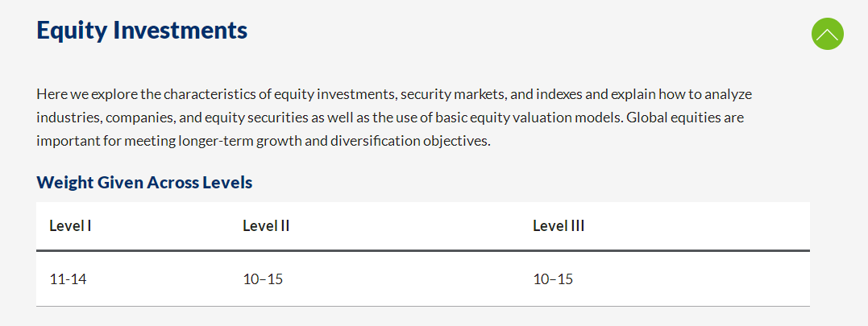The width and height of the screenshot is (868, 326).
Task: Click the phrase 'longer-term growth'
Action: [239, 141]
